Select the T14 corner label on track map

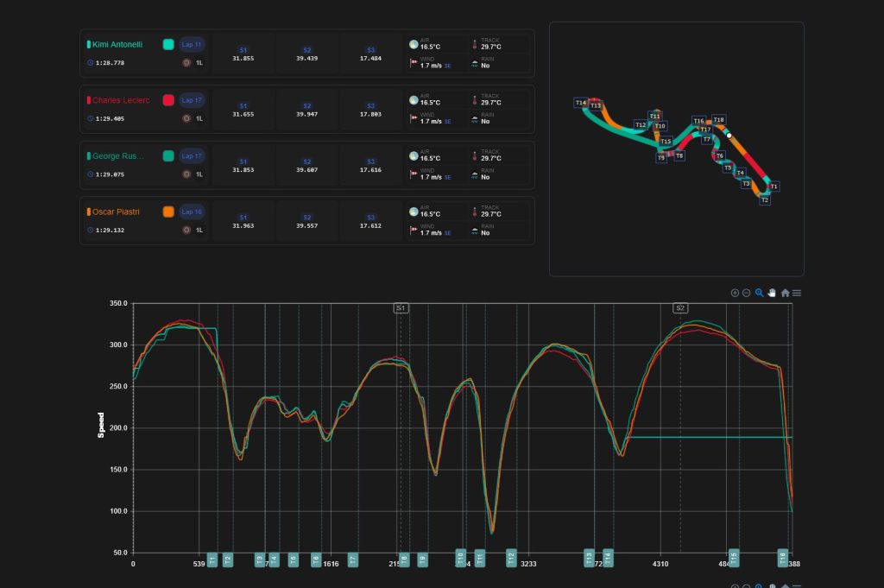581,103
